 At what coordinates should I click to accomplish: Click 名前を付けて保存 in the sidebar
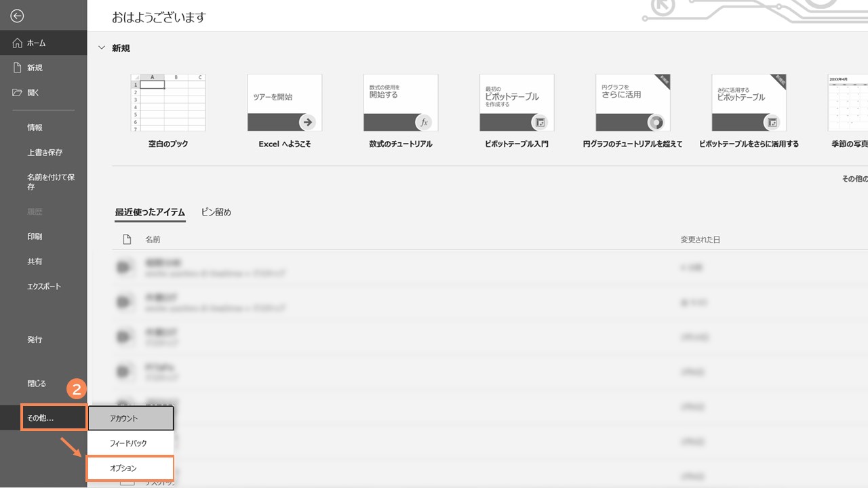[51, 182]
